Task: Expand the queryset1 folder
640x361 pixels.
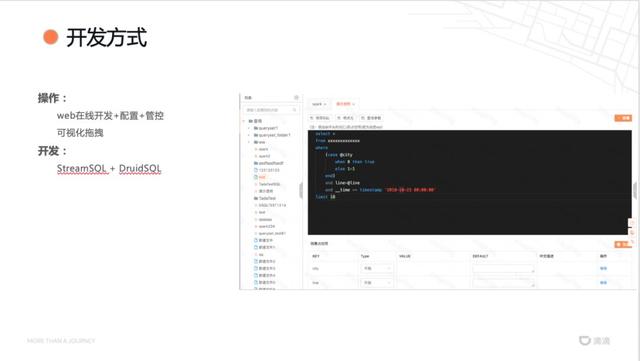Action: tap(249, 128)
